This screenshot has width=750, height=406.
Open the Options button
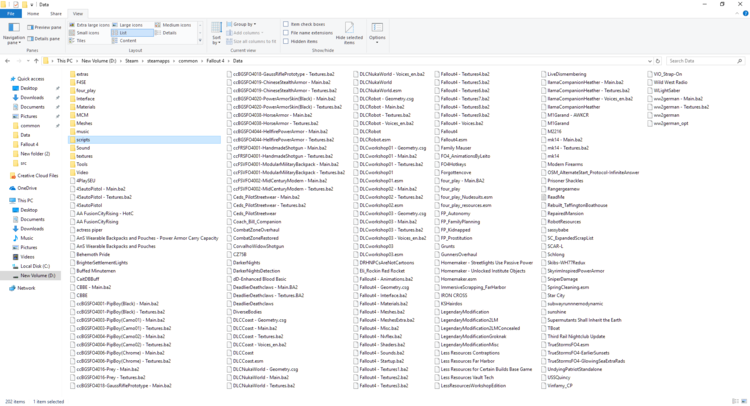click(377, 33)
